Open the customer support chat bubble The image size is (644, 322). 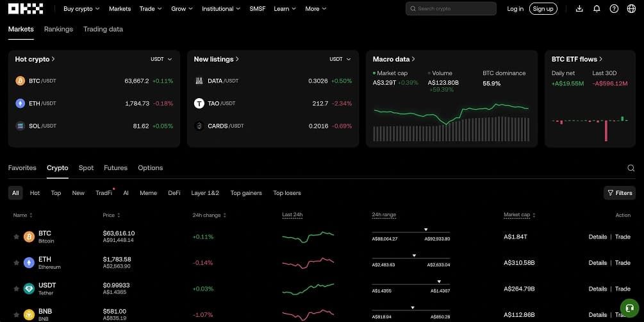pos(629,308)
